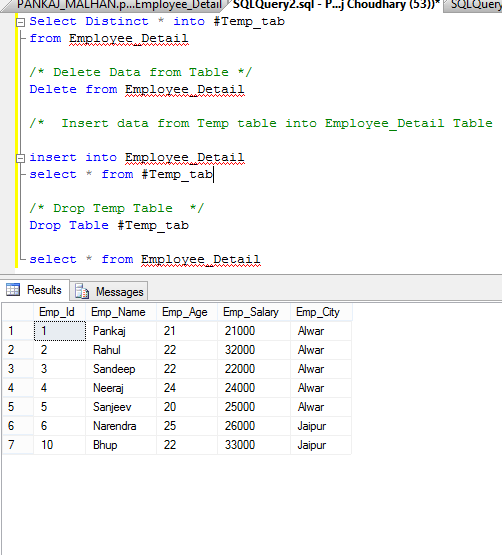This screenshot has height=555, width=502.
Task: Click the '/* Drop Temp Table */' comment
Action: point(117,208)
